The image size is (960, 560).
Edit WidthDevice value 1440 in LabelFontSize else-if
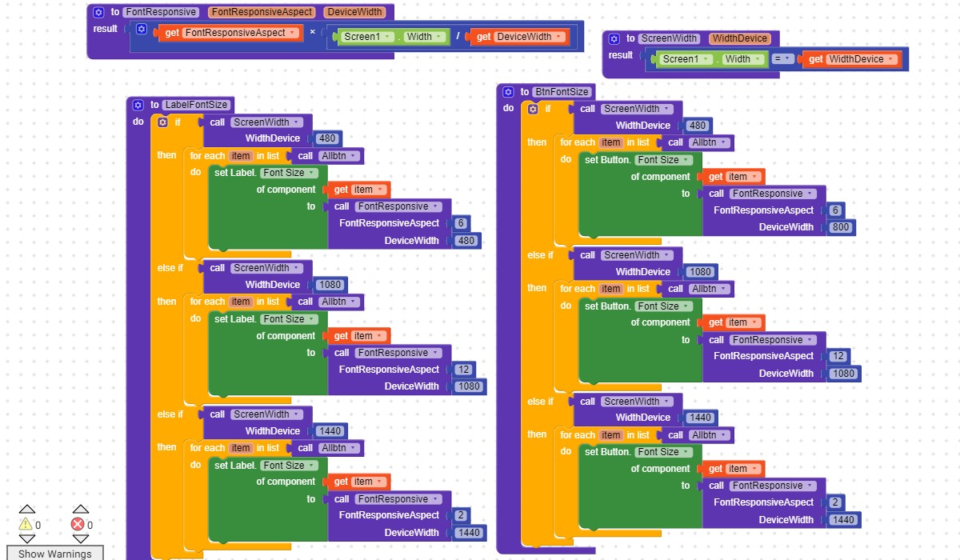point(330,431)
